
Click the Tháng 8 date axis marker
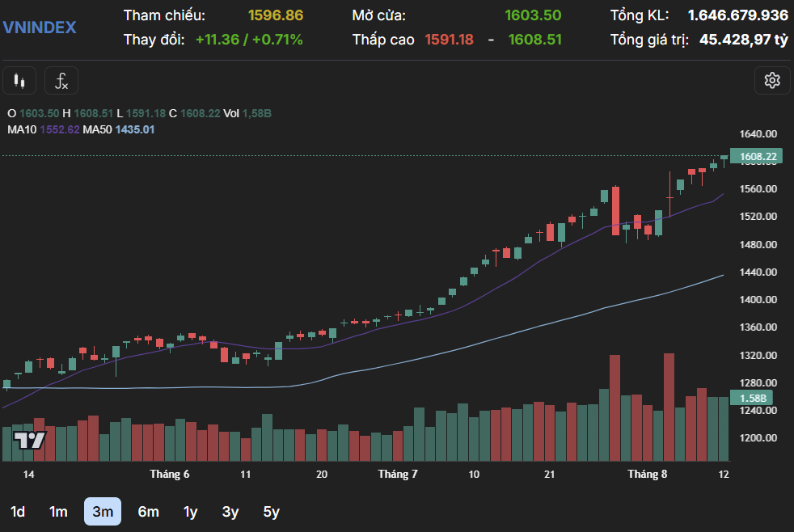point(647,475)
